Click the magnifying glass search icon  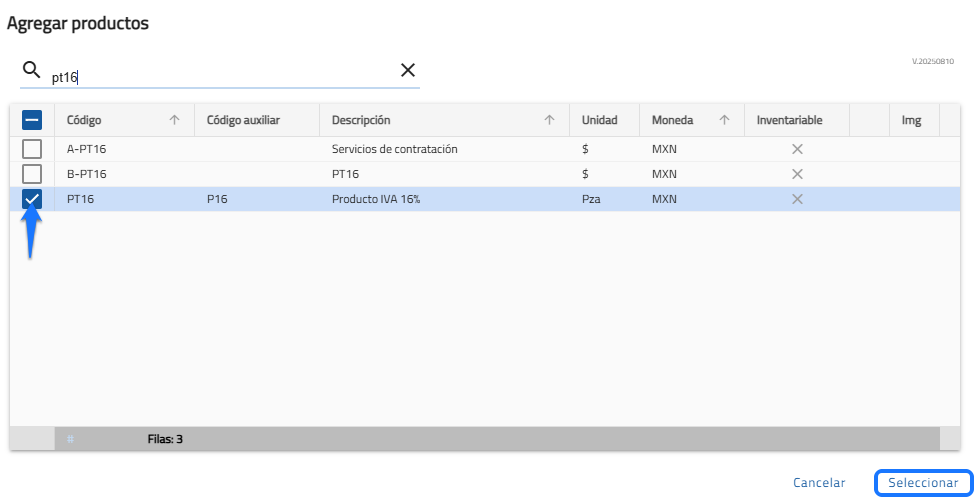point(31,70)
